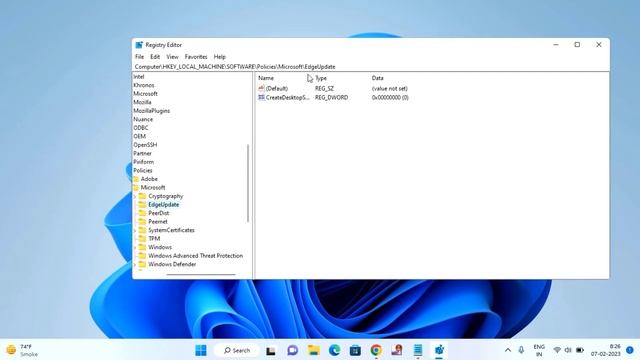
Task: Open the Edit menu
Action: pyautogui.click(x=155, y=57)
